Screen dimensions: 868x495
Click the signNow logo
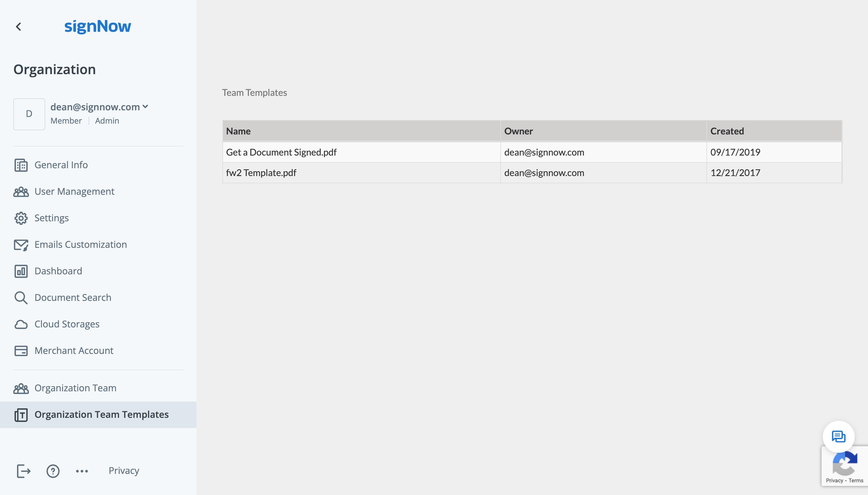pos(98,27)
